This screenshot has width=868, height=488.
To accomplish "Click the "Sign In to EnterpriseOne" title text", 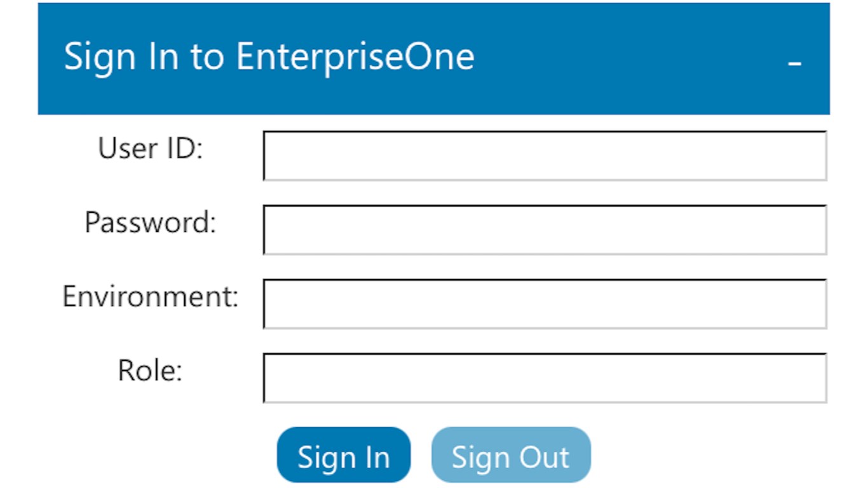I will (269, 57).
